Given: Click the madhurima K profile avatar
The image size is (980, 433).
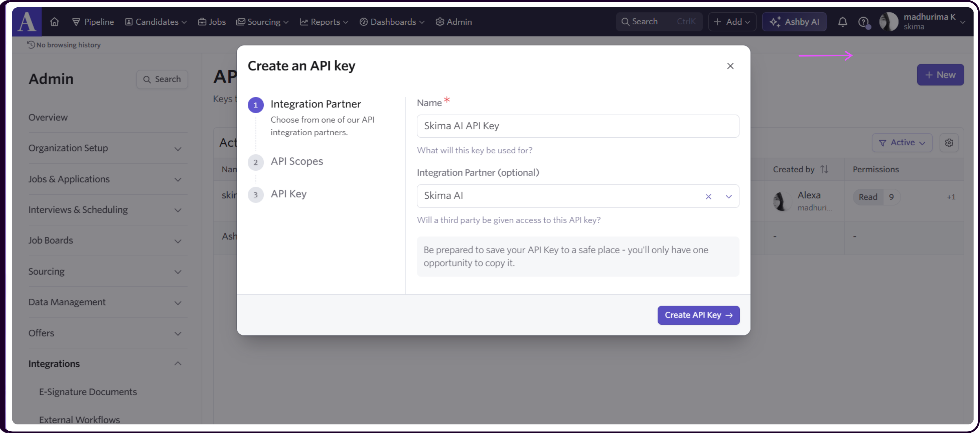Looking at the screenshot, I should (x=889, y=22).
